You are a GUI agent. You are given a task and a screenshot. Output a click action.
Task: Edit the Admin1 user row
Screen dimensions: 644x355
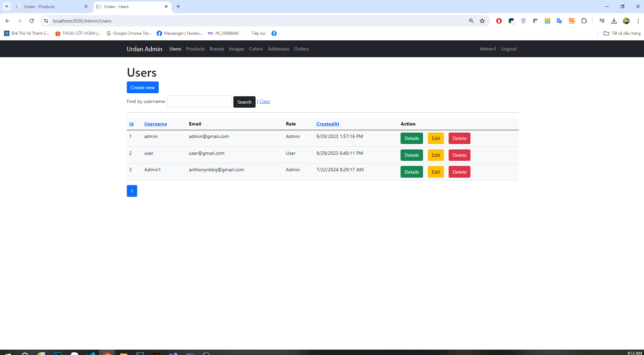point(436,172)
